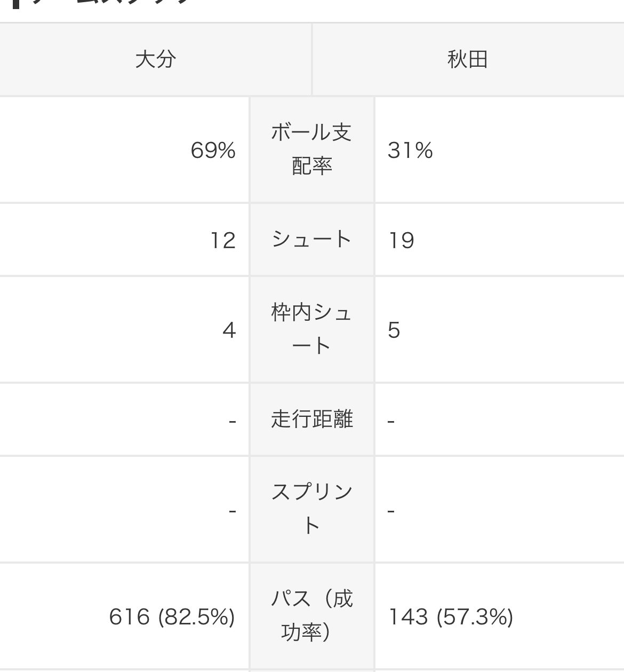Select the 大分 team header
The image size is (624, 672).
coord(155,59)
